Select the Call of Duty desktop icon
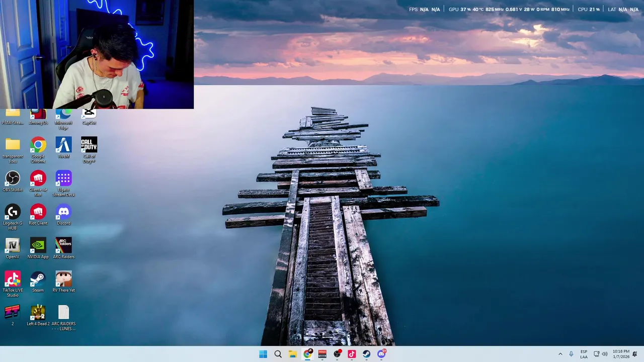Screen dimensions: 644x362 pyautogui.click(x=89, y=150)
